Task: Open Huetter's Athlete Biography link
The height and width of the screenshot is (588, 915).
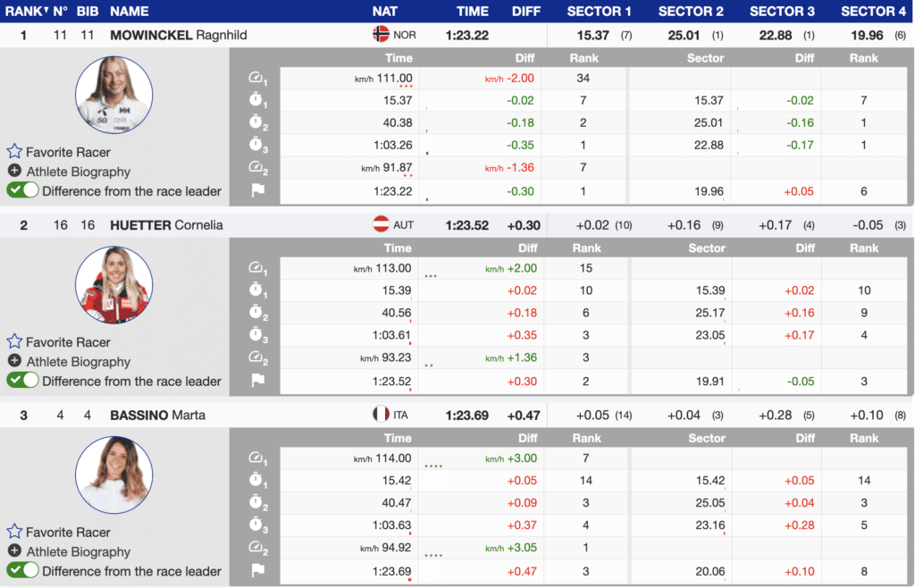Action: point(78,362)
